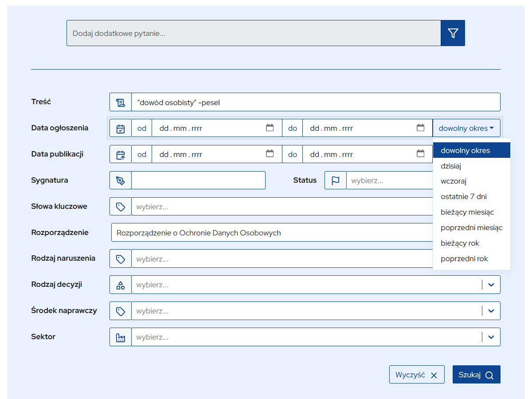
Task: Select 'dowolny okres' in the period menu
Action: [472, 150]
